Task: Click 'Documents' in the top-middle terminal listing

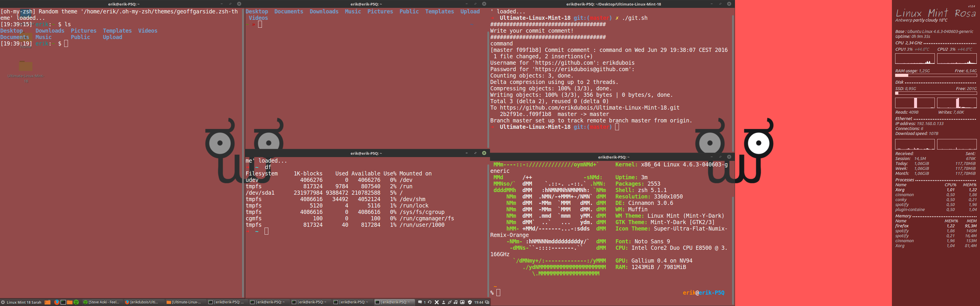Action: tap(288, 11)
